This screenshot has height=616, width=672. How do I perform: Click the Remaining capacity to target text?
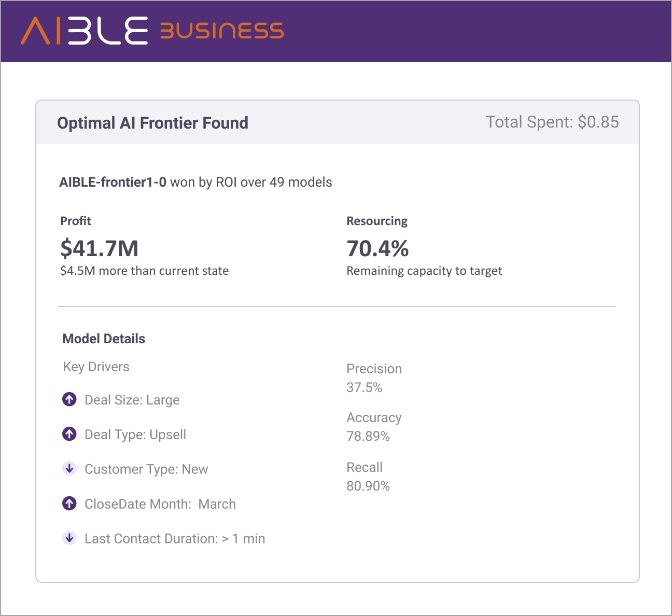click(x=424, y=271)
